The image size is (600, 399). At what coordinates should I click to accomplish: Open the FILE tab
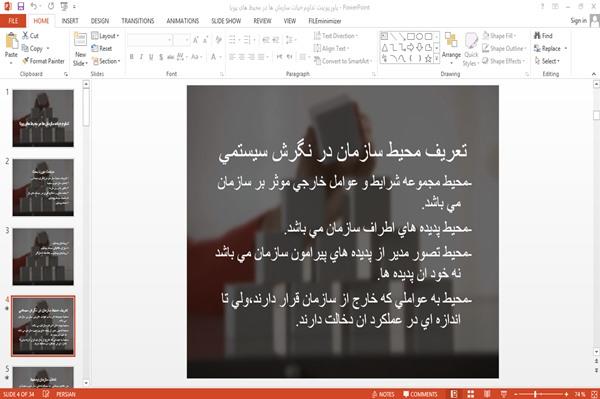[13, 21]
